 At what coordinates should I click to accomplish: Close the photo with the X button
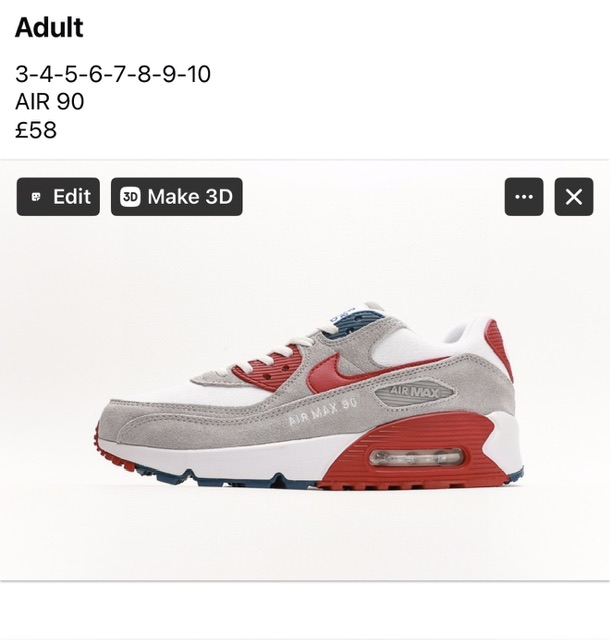pyautogui.click(x=574, y=197)
